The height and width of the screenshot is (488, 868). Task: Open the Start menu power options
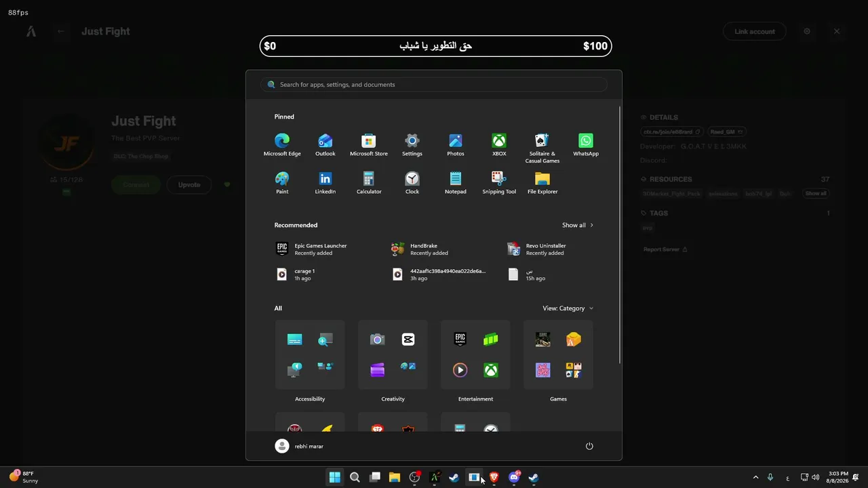(x=589, y=446)
